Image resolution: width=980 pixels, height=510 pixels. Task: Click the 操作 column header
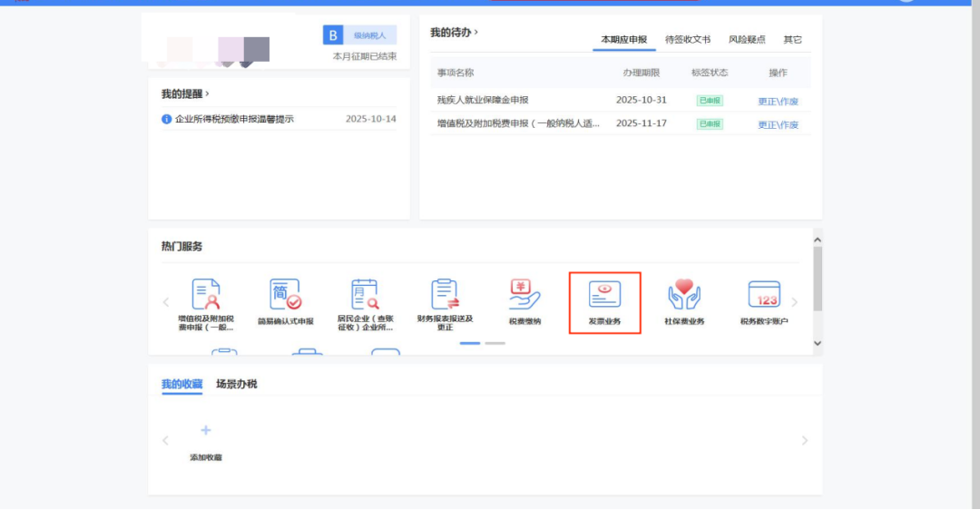pos(779,73)
